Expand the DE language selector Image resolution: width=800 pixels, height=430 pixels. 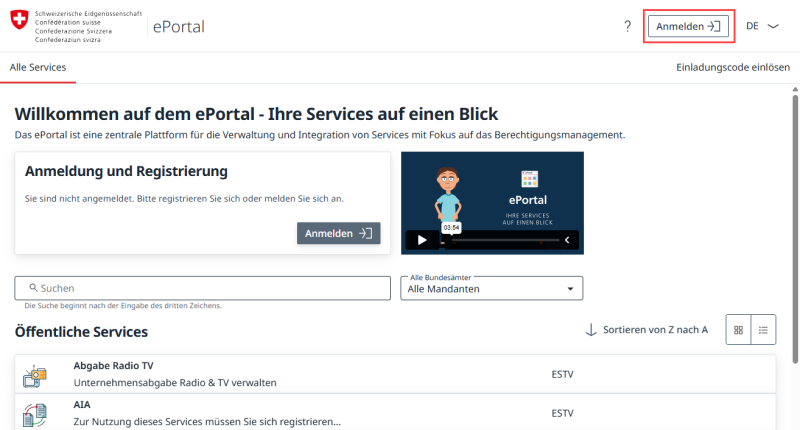click(762, 26)
